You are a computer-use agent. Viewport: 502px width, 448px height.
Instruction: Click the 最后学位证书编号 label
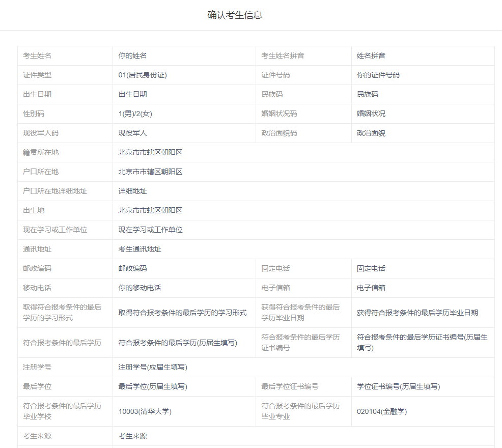(290, 386)
